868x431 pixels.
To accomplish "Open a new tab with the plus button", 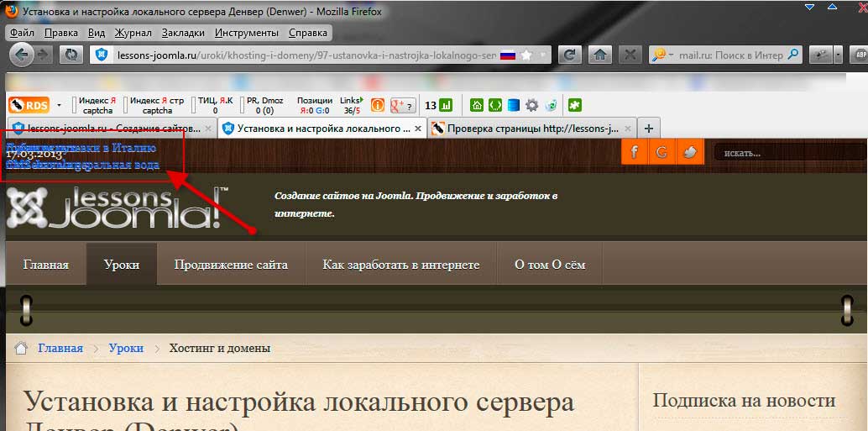I will (649, 129).
